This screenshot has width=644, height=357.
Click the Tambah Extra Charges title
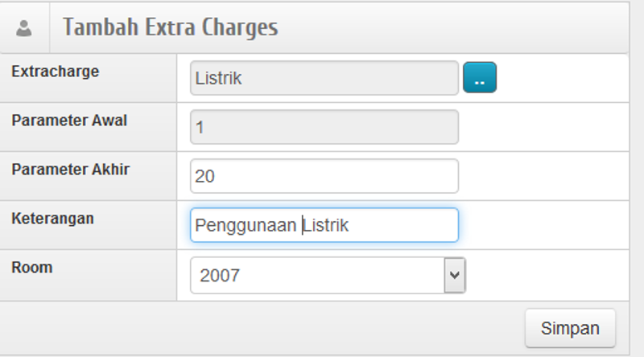(x=171, y=27)
